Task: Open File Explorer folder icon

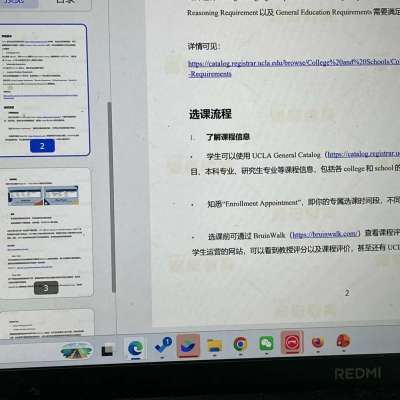Action: coord(215,345)
